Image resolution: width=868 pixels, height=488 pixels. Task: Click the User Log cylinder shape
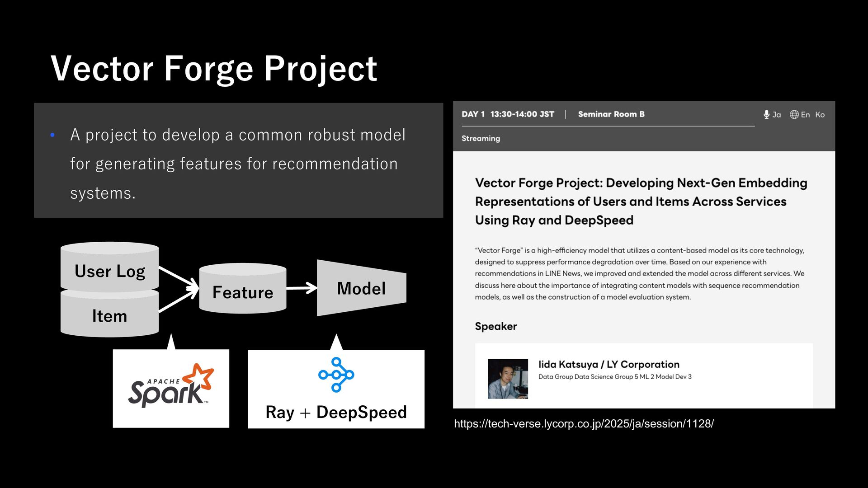click(109, 267)
